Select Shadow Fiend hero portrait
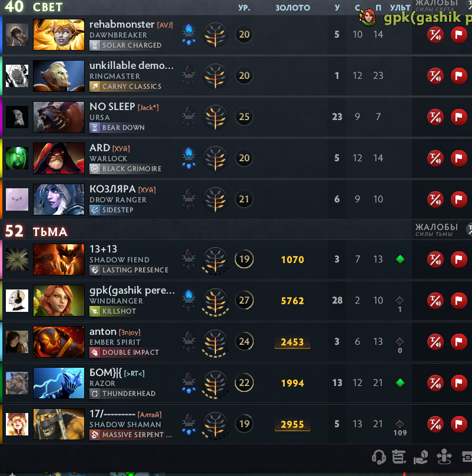 click(59, 259)
